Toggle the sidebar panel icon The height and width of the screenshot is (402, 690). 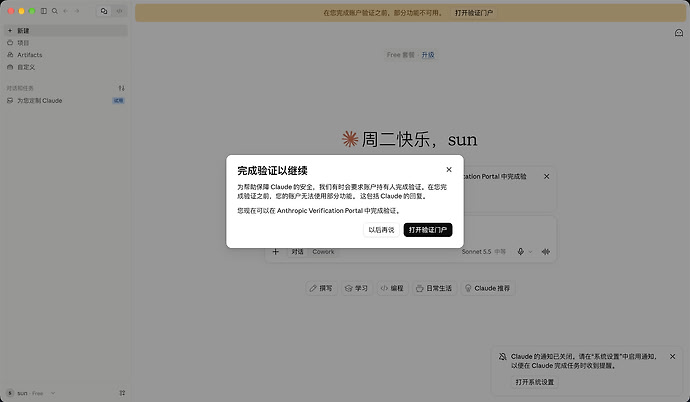44,11
